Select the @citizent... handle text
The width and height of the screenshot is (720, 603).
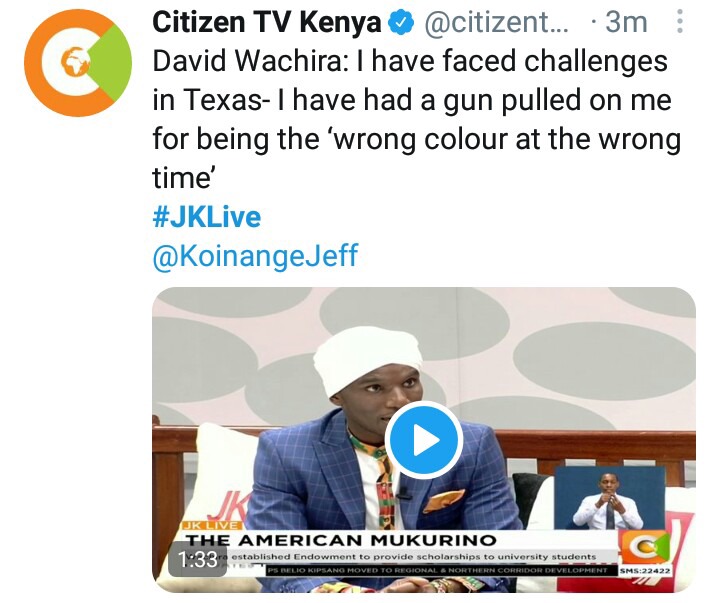496,22
